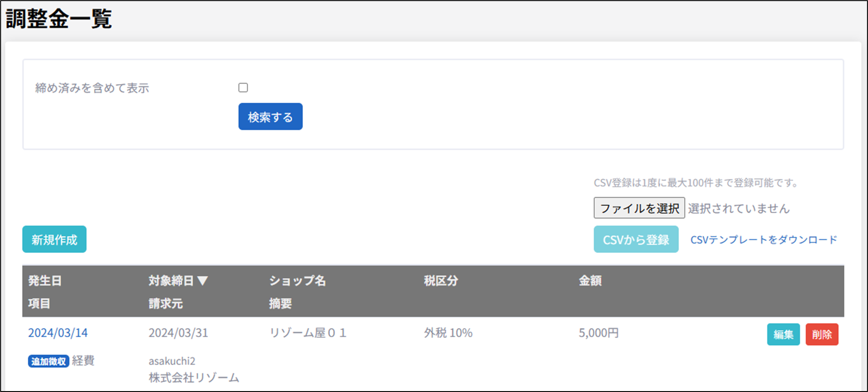Click the 5,000円 amount cell

tap(598, 333)
